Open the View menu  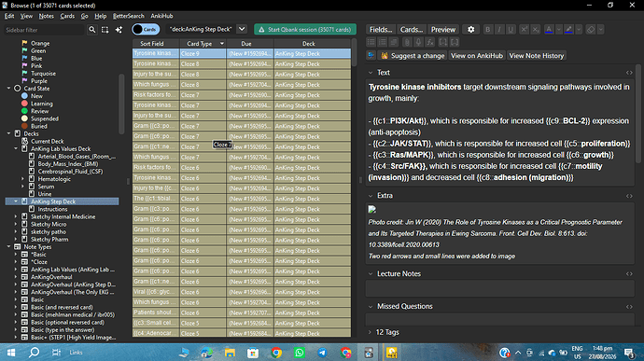coord(26,16)
